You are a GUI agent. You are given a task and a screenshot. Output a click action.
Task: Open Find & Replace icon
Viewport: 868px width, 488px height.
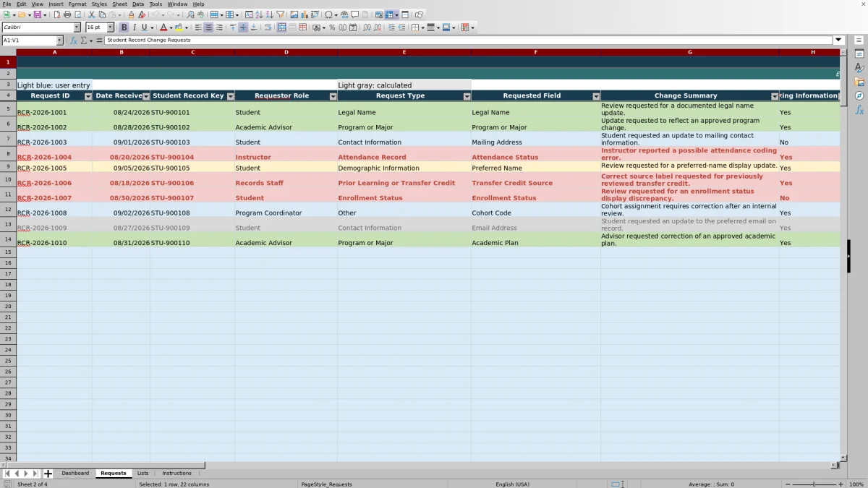[x=190, y=14]
